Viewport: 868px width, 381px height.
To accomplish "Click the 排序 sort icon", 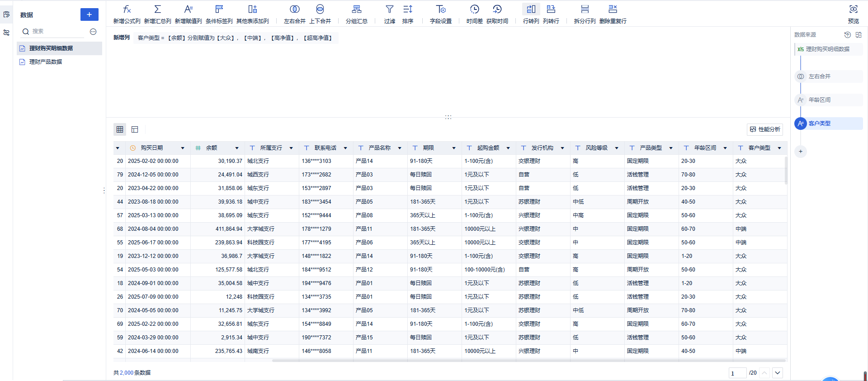I will tap(407, 10).
